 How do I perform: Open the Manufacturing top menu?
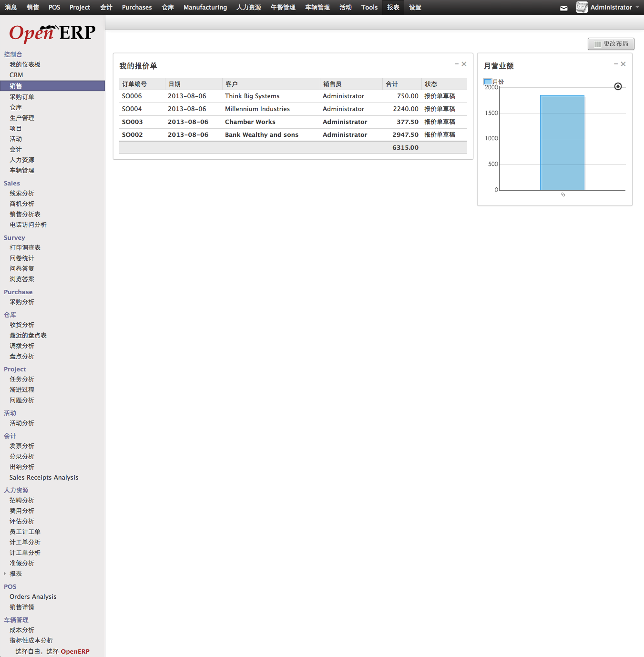[205, 7]
